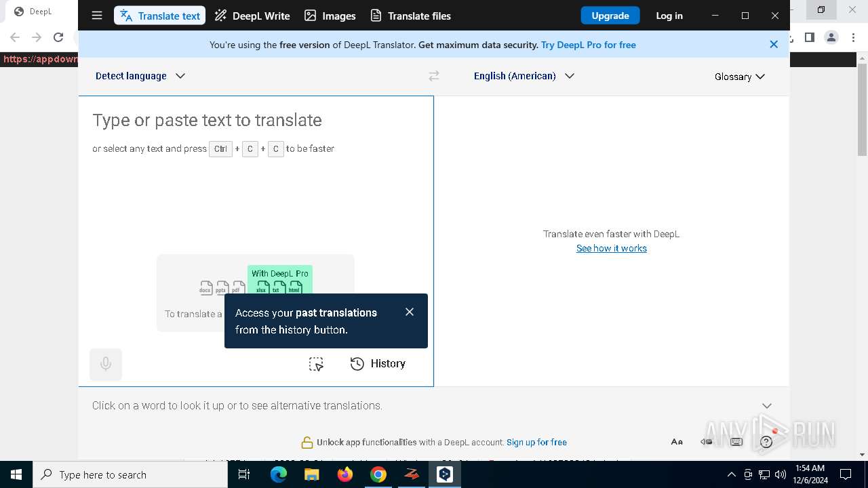Toggle the browser side panel icon

[810, 37]
